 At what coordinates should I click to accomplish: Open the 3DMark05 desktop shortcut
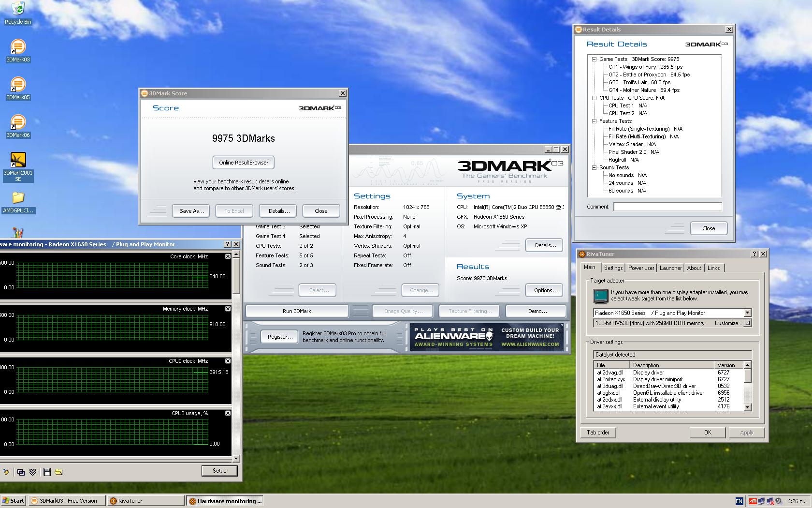[x=18, y=89]
